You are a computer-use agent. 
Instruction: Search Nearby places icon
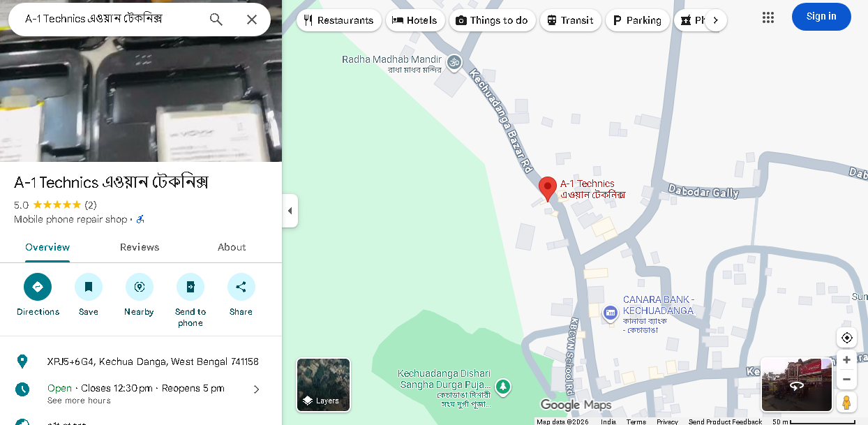[139, 287]
